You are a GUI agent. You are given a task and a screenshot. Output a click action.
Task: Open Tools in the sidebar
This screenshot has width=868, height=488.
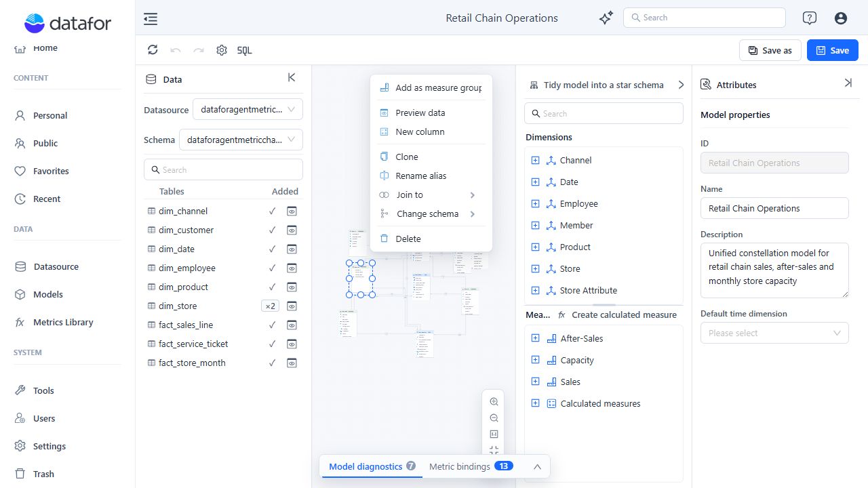pos(43,390)
